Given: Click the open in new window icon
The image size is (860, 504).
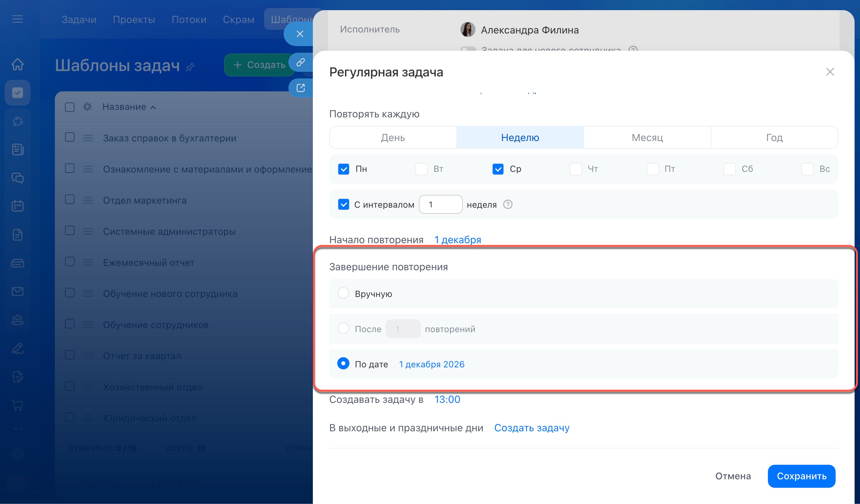Looking at the screenshot, I should click(300, 88).
